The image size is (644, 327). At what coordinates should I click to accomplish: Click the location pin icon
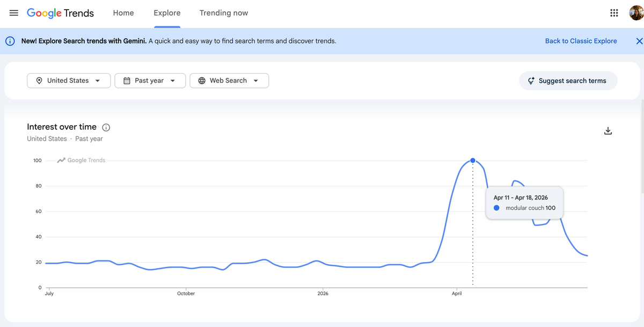(39, 81)
